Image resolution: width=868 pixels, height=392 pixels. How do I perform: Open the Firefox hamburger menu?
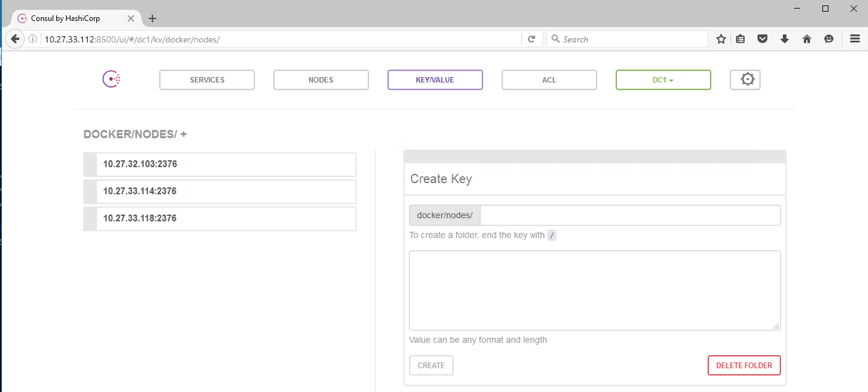point(855,40)
